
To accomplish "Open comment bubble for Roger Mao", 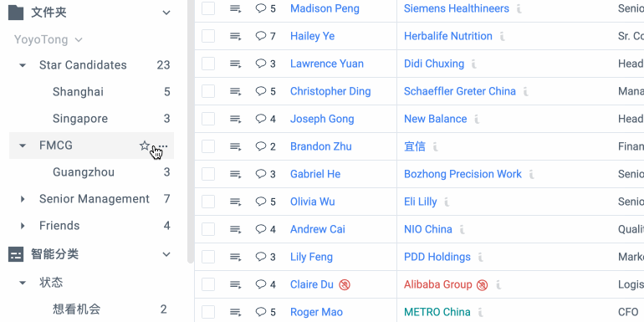I will click(265, 312).
